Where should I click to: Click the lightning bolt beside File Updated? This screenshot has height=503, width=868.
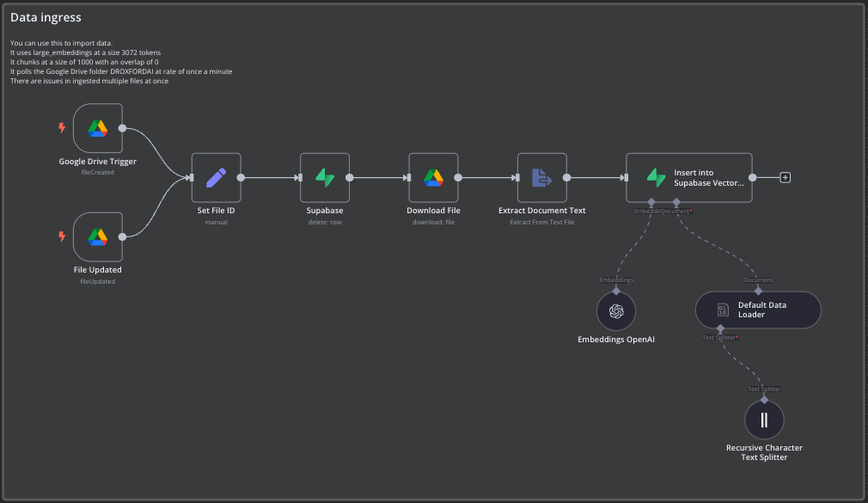pos(62,236)
